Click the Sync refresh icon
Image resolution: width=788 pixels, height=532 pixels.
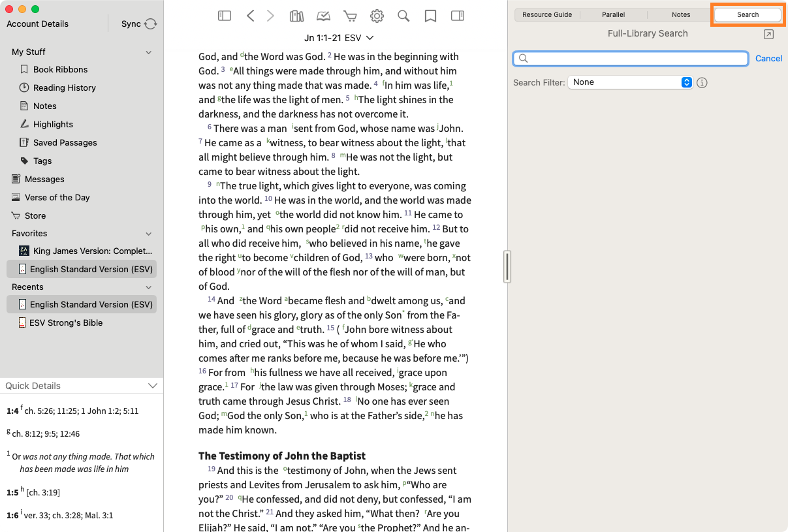tap(151, 24)
